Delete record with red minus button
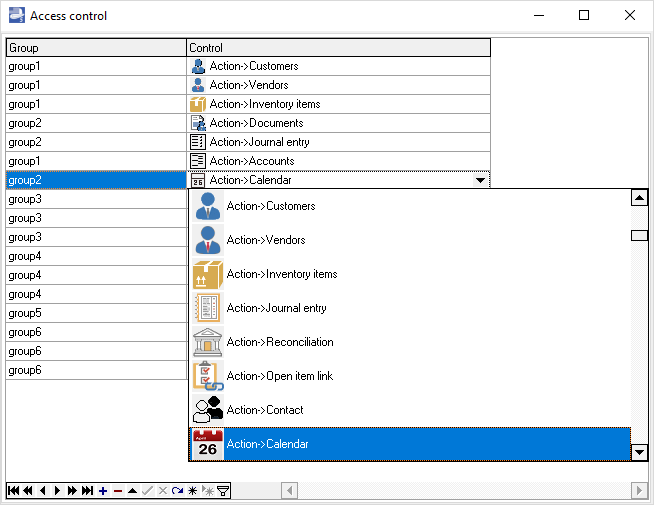Screen dimensions: 654x505 pos(118,491)
